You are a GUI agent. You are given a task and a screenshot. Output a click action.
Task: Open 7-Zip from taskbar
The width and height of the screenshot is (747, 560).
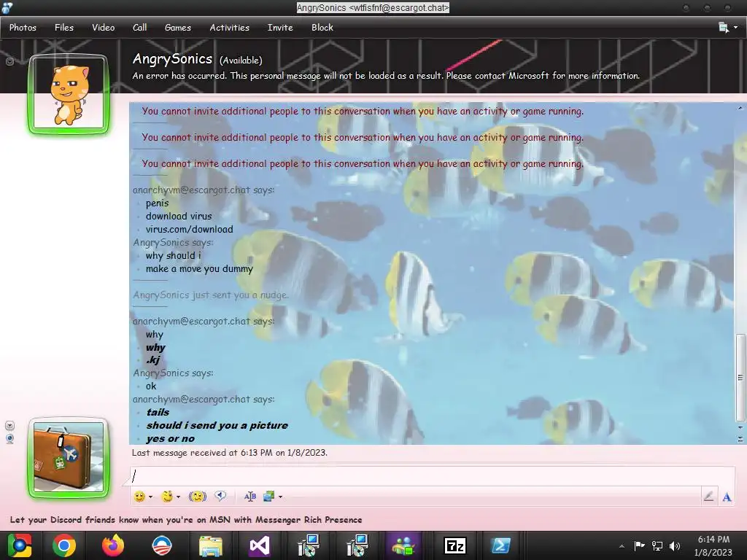pos(454,545)
